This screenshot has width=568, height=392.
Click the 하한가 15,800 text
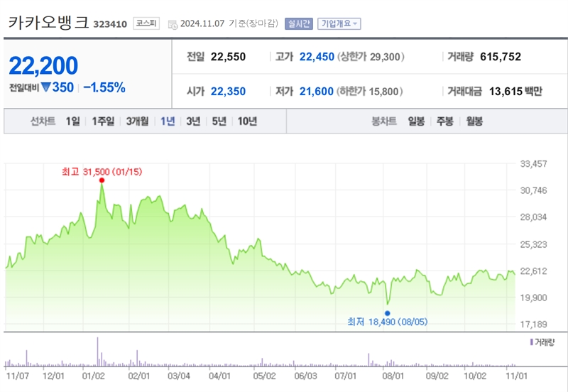pos(369,92)
